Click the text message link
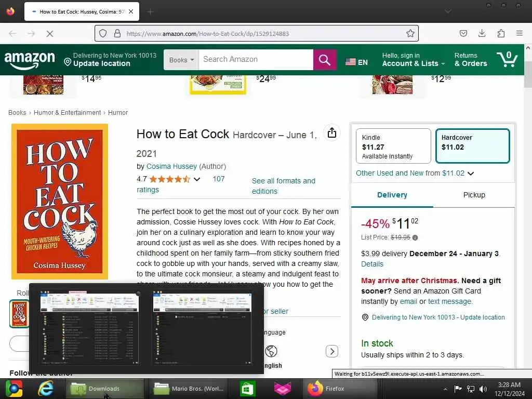This screenshot has height=399, width=532. coord(449,301)
